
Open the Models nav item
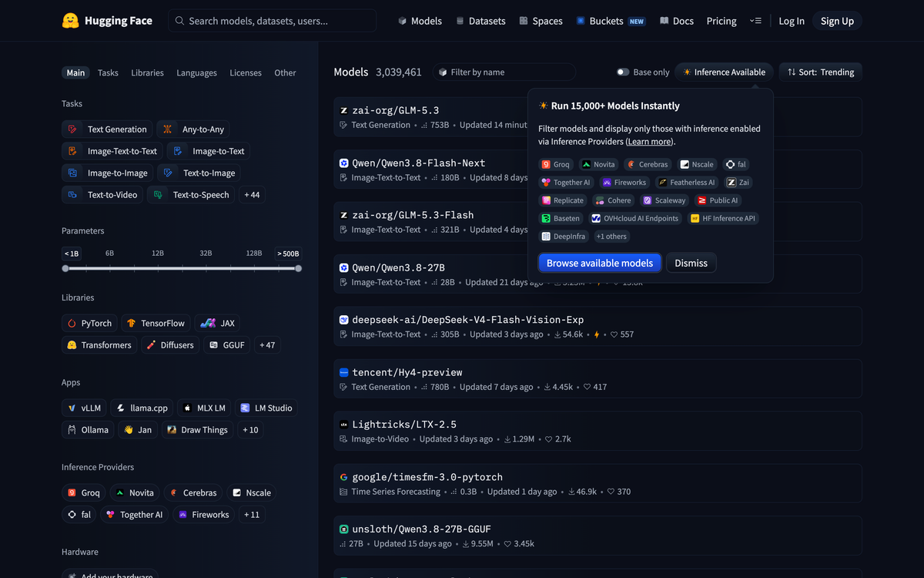[x=420, y=21]
